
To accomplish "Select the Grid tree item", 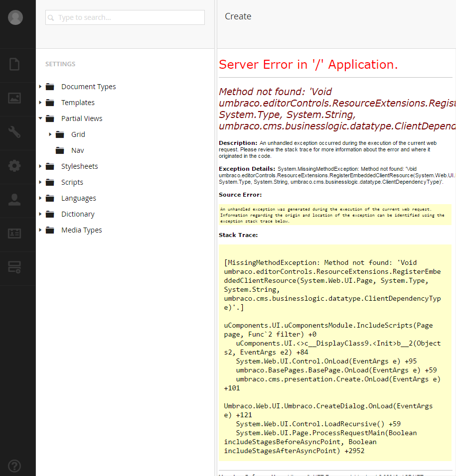I will click(x=78, y=134).
